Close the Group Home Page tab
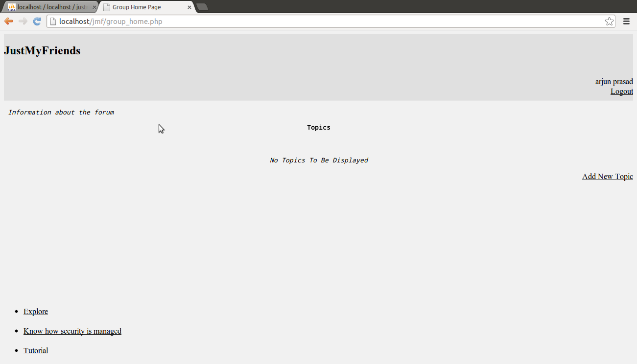Image resolution: width=637 pixels, height=364 pixels. (x=189, y=7)
